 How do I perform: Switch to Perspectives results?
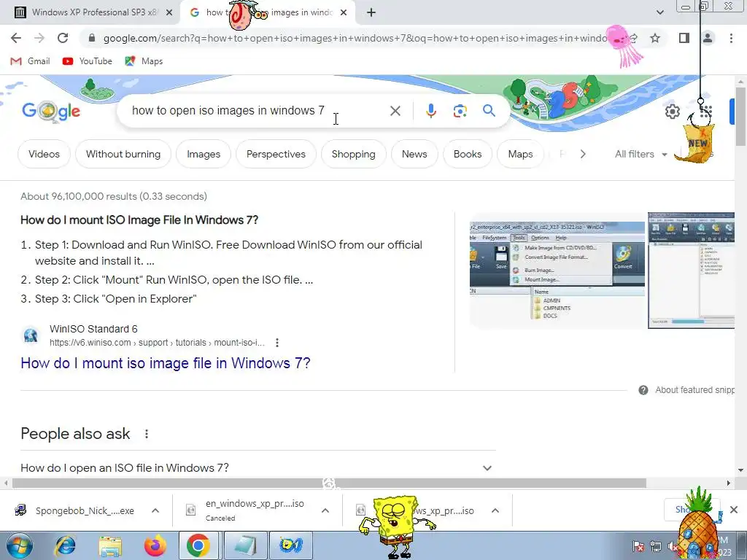click(276, 155)
